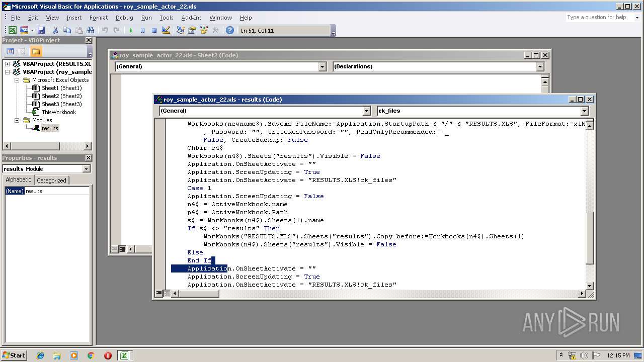
Task: Open (Declarations) dropdown in Sheet2 window
Action: point(540,67)
